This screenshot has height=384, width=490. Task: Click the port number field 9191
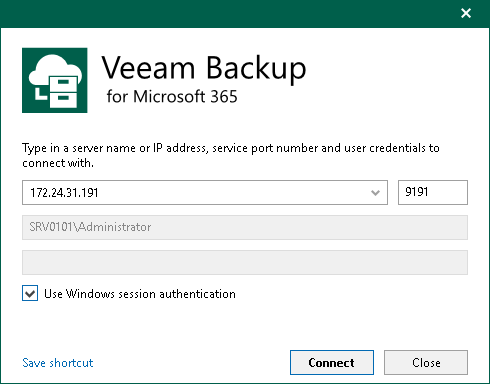click(433, 192)
